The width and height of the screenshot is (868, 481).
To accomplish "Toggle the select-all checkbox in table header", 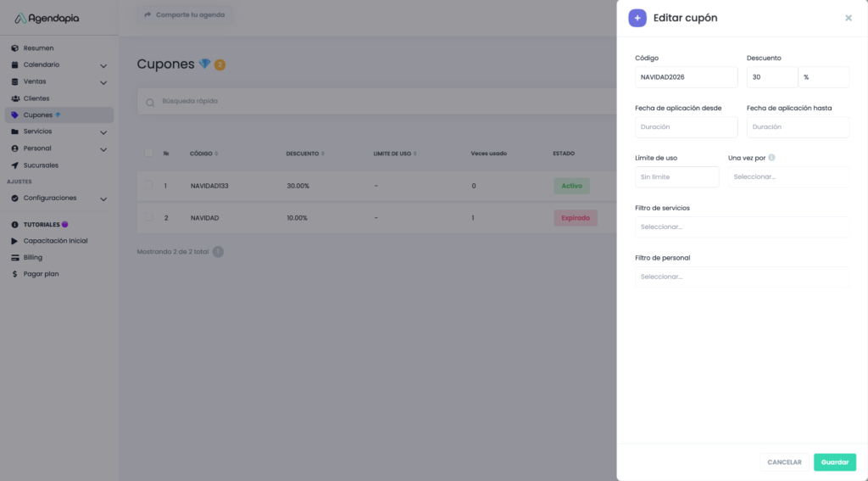I will (149, 154).
